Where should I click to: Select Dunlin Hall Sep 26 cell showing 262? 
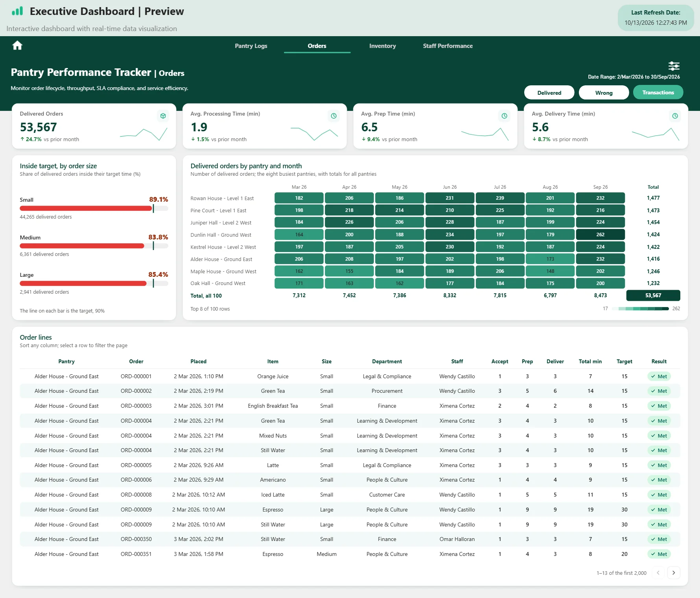(x=600, y=235)
